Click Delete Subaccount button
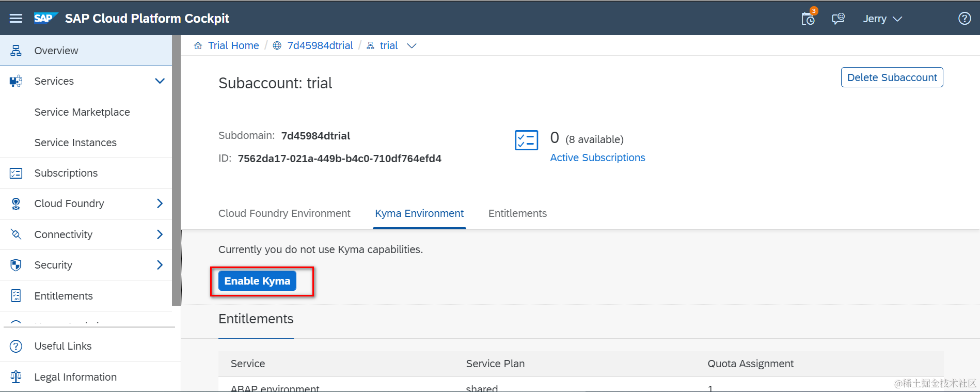This screenshot has height=392, width=980. point(892,77)
